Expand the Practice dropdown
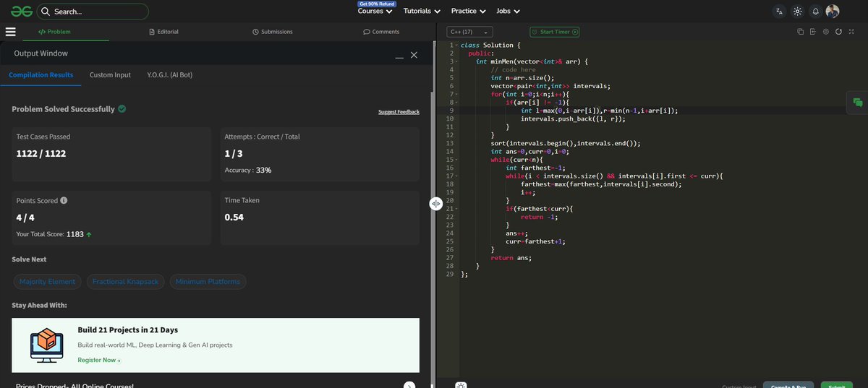The width and height of the screenshot is (868, 388). coord(469,11)
